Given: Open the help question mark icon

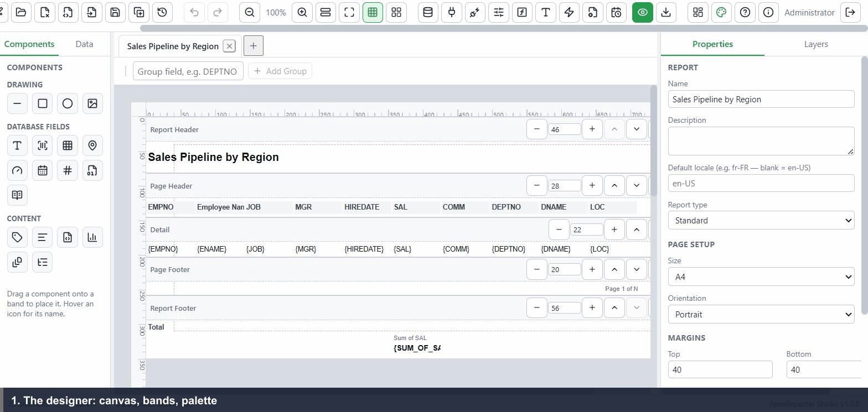Looking at the screenshot, I should coord(745,12).
